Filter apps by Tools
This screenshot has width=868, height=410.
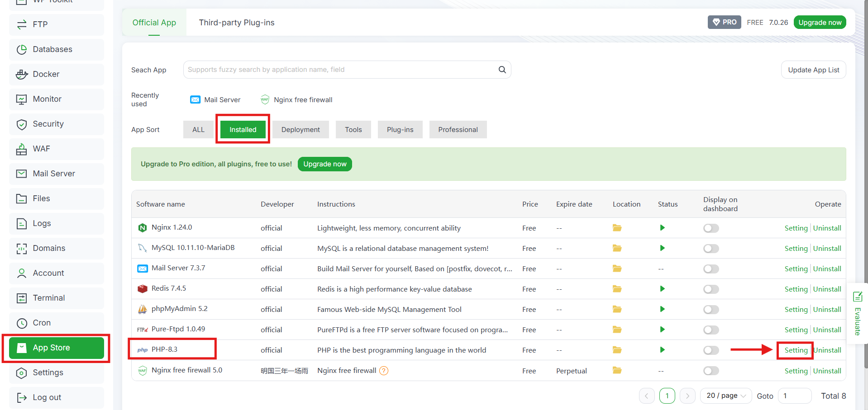[x=353, y=130]
